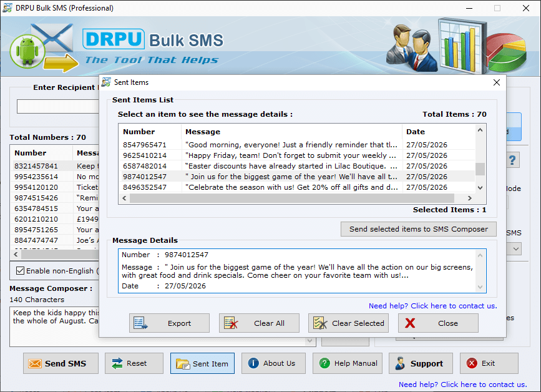
Task: Click sent list vertical scrollbar thumb
Action: 480,169
